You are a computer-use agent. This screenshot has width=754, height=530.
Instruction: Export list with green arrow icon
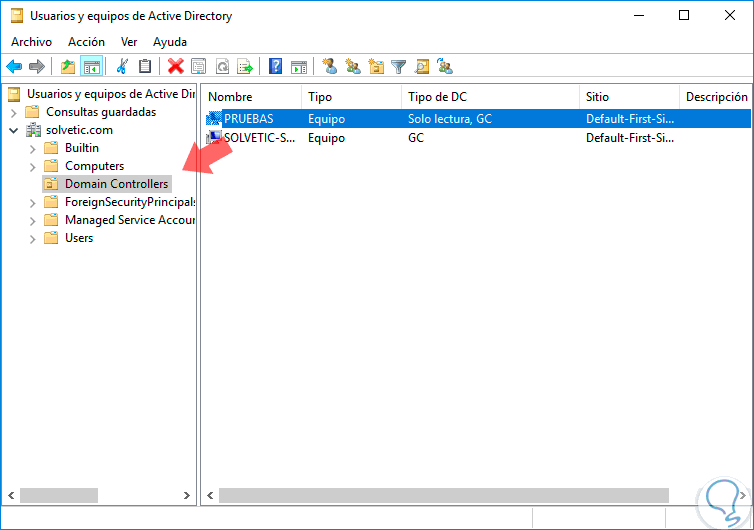tap(245, 66)
